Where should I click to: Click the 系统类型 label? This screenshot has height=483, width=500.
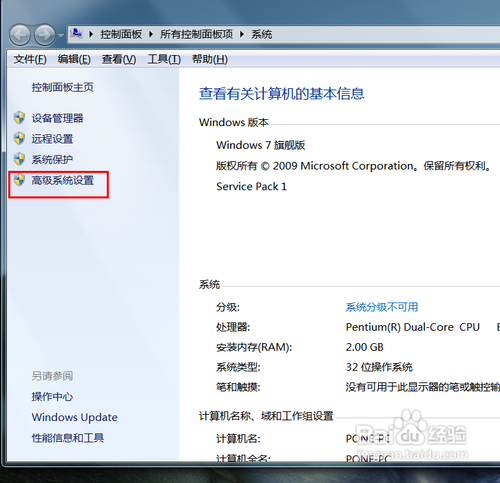pos(238,367)
